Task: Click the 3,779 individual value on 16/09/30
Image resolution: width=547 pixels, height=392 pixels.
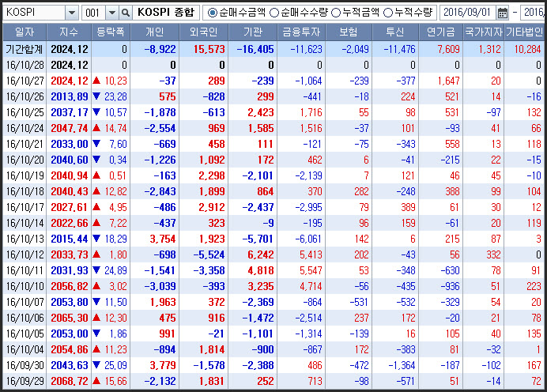Action: tap(163, 365)
